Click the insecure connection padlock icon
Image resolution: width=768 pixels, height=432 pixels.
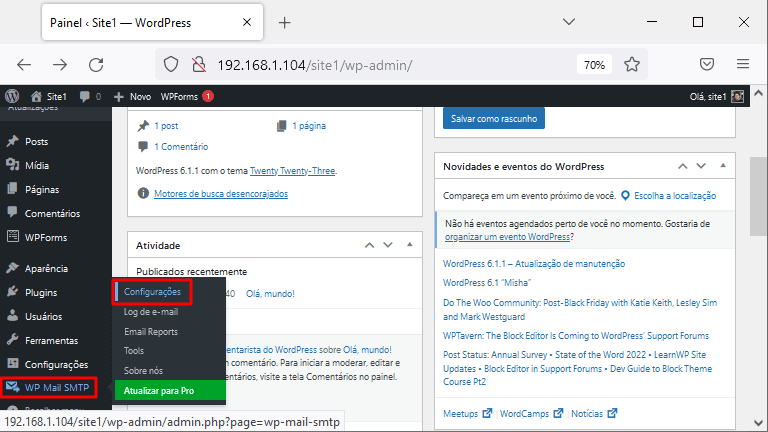pos(199,64)
